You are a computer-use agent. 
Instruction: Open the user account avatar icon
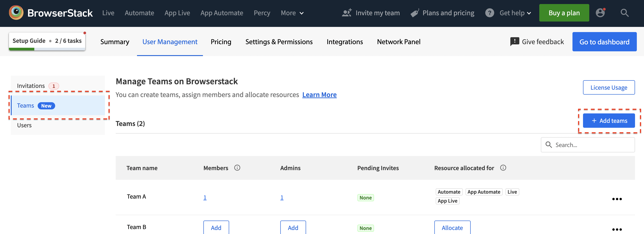tap(600, 13)
